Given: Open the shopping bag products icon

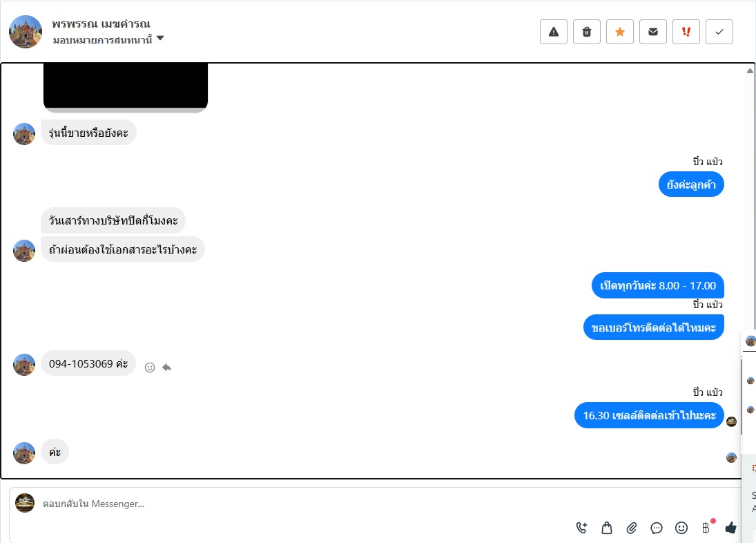Looking at the screenshot, I should 607,528.
